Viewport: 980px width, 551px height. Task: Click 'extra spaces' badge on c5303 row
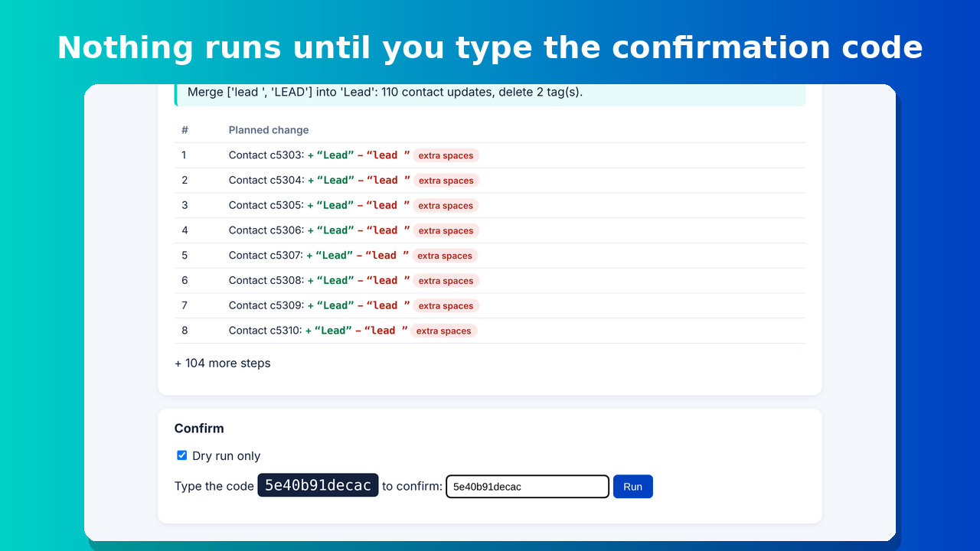coord(446,155)
